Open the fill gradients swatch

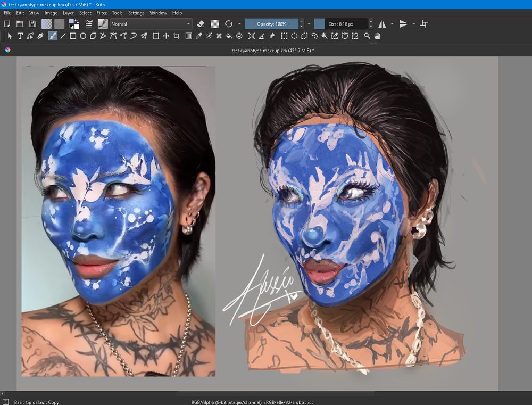coord(46,24)
